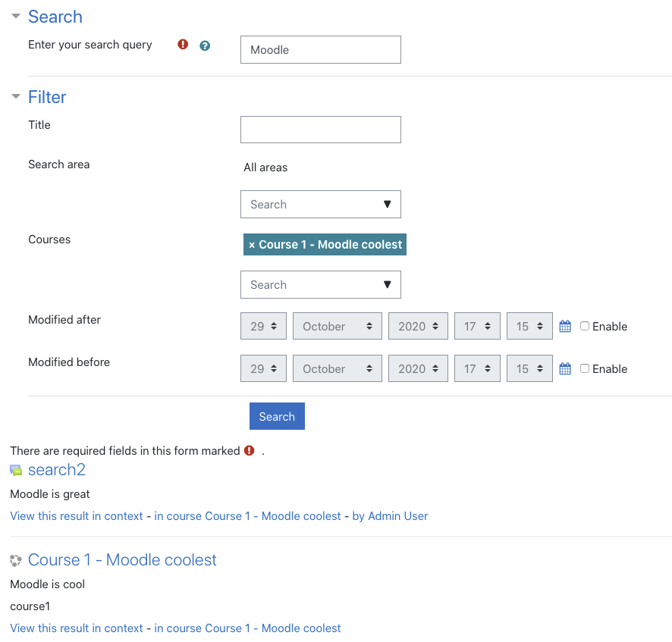
Task: Focus the search query field containing Moodle
Action: point(321,50)
